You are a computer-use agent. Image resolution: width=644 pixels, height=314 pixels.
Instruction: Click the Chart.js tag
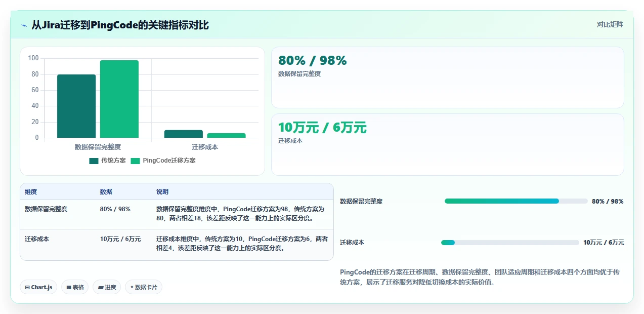click(x=38, y=287)
